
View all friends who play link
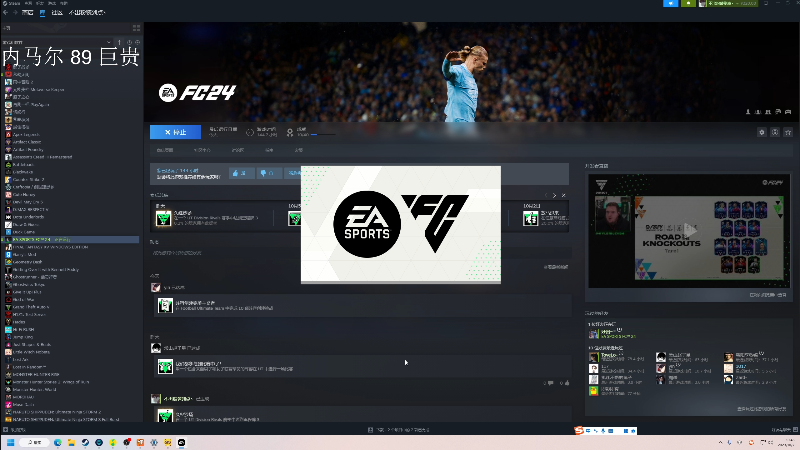click(x=761, y=409)
